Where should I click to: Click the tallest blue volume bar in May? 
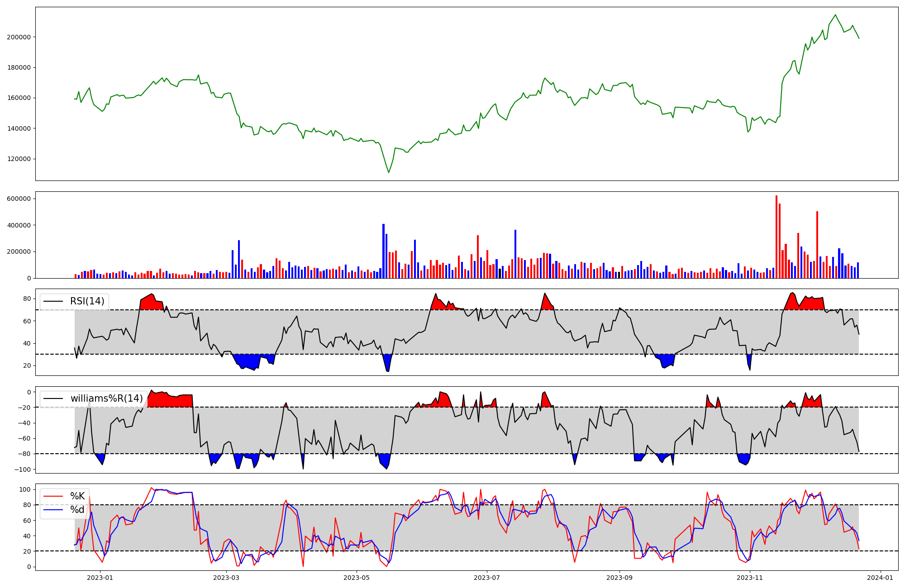[x=383, y=251]
